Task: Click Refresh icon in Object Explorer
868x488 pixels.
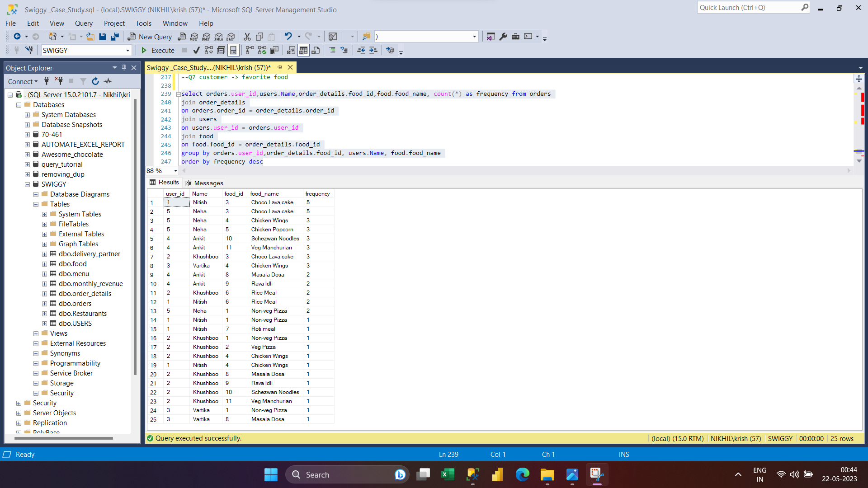Action: coord(95,81)
